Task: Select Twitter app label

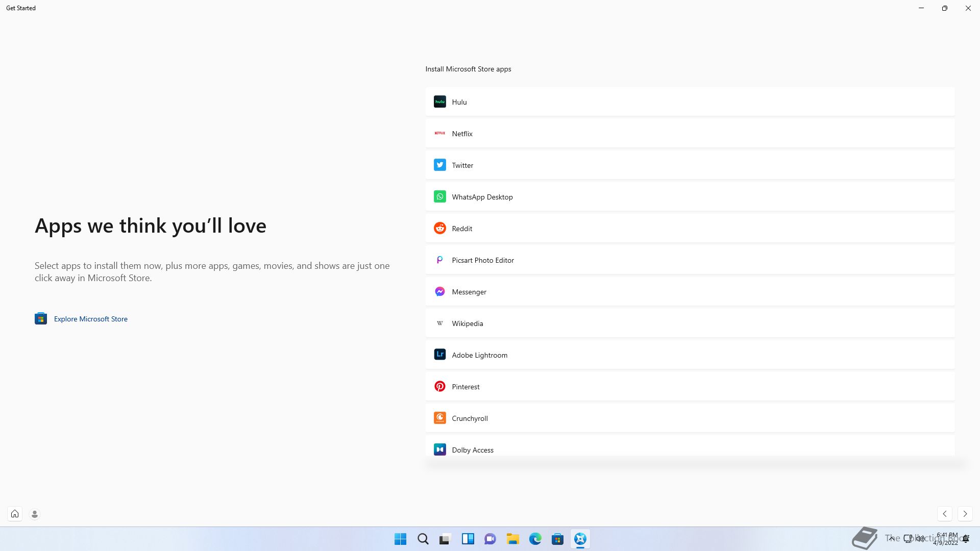Action: point(462,165)
